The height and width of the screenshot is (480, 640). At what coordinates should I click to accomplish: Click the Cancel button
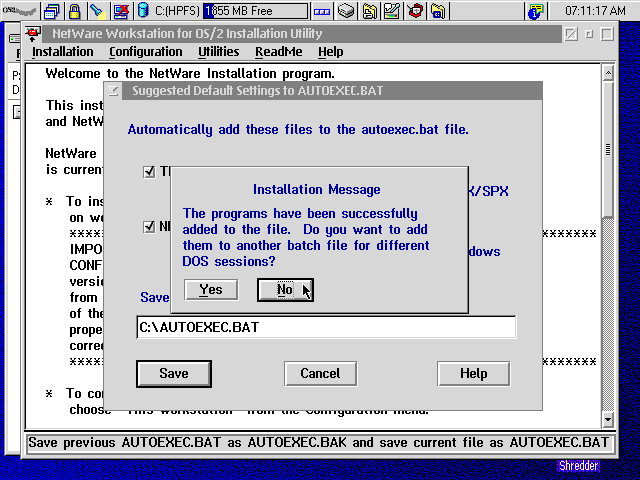click(x=320, y=373)
